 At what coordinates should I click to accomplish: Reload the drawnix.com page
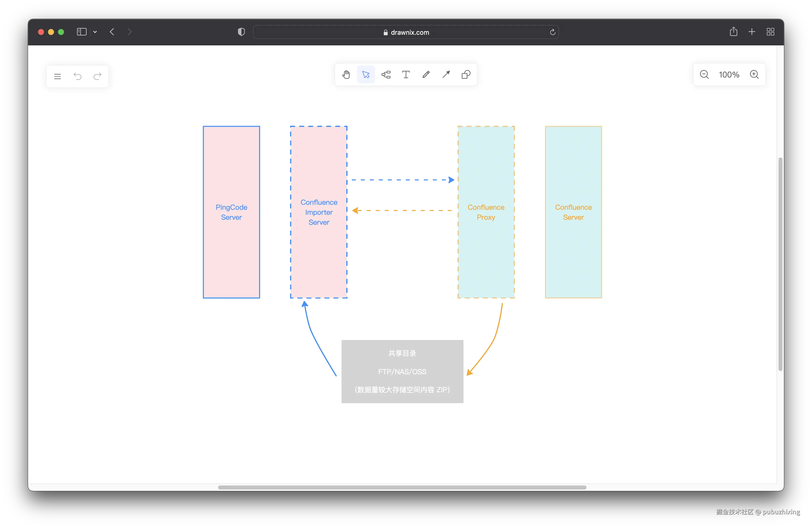click(x=553, y=32)
